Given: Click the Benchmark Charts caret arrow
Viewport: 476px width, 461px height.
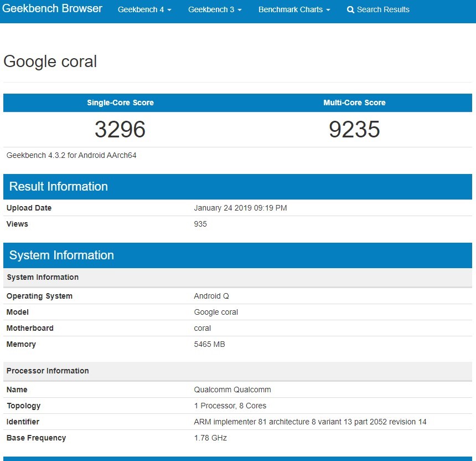Looking at the screenshot, I should point(328,10).
